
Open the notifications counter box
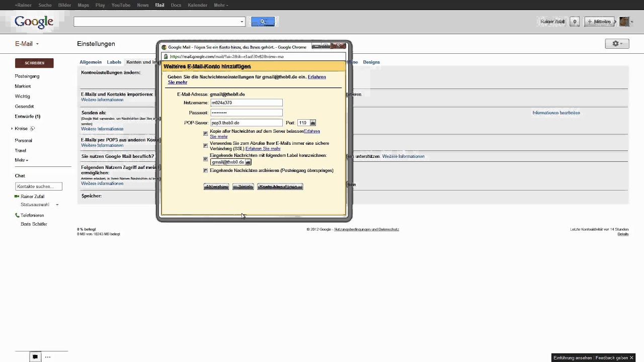(575, 22)
